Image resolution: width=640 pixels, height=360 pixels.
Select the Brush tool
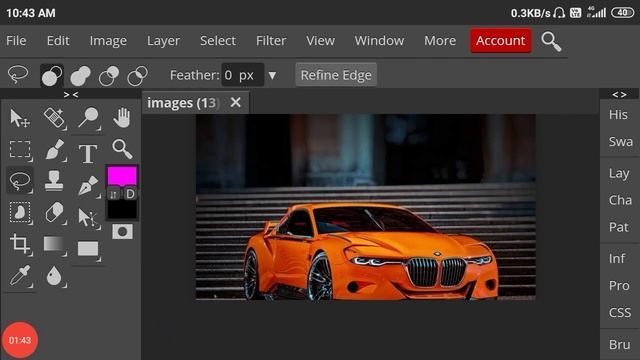point(54,149)
